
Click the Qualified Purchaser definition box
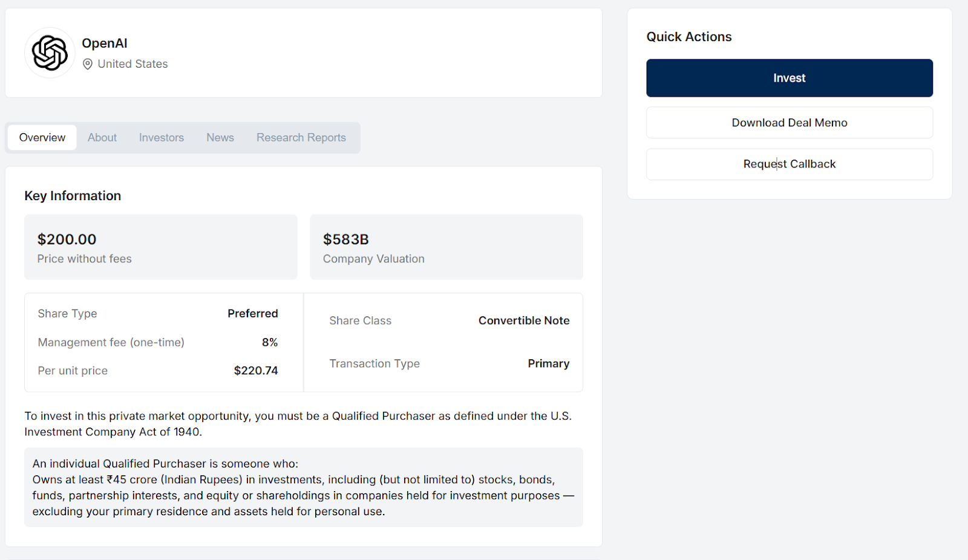303,487
